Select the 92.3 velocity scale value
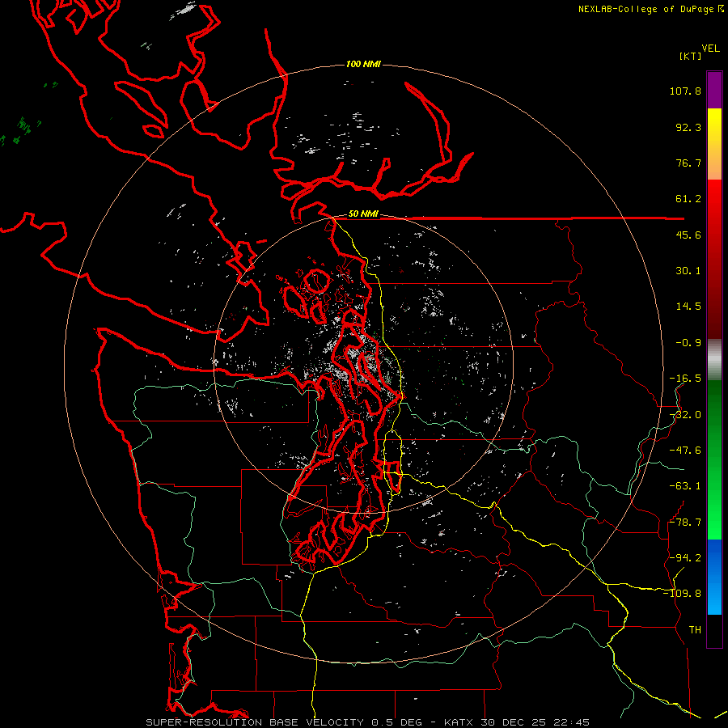Viewport: 728px width, 728px height. pos(688,127)
